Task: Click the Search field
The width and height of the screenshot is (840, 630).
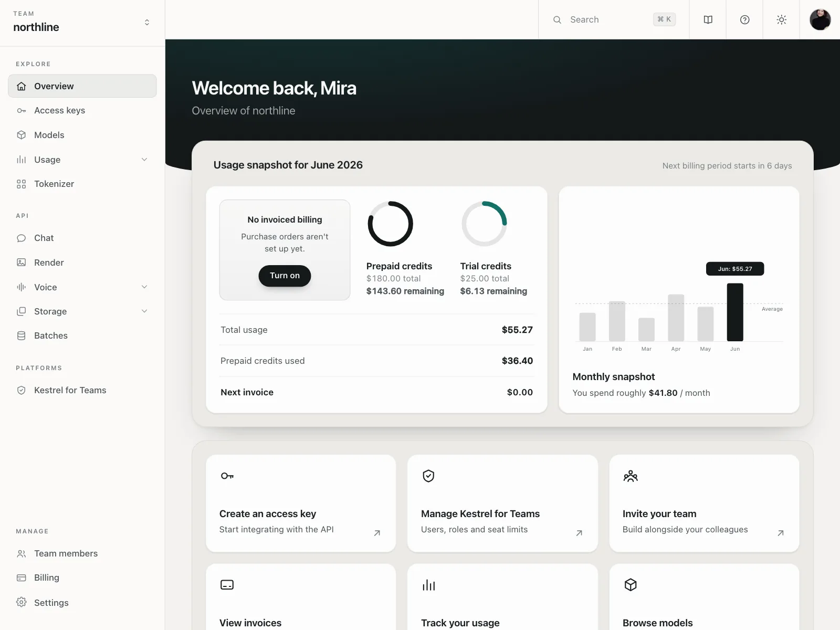Action: pos(614,19)
